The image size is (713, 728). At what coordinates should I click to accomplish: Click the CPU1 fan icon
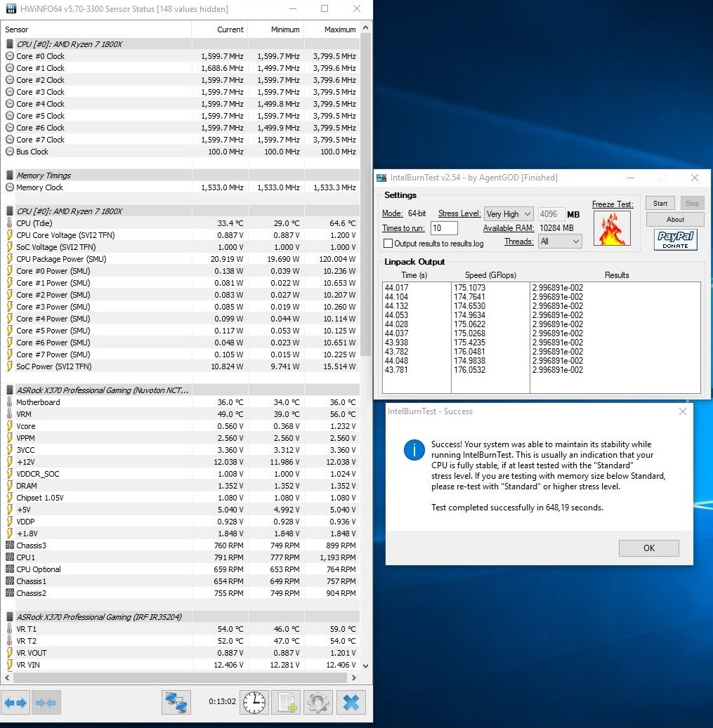coord(10,557)
